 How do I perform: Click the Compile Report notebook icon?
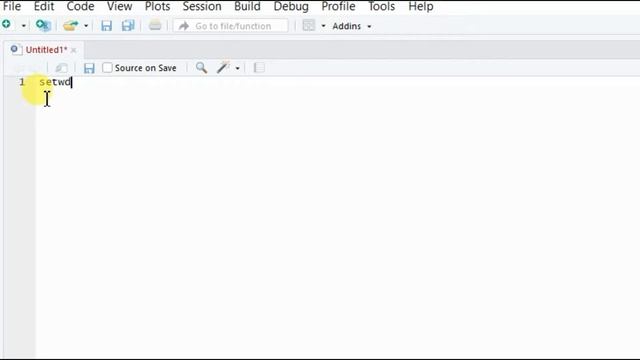pos(259,68)
